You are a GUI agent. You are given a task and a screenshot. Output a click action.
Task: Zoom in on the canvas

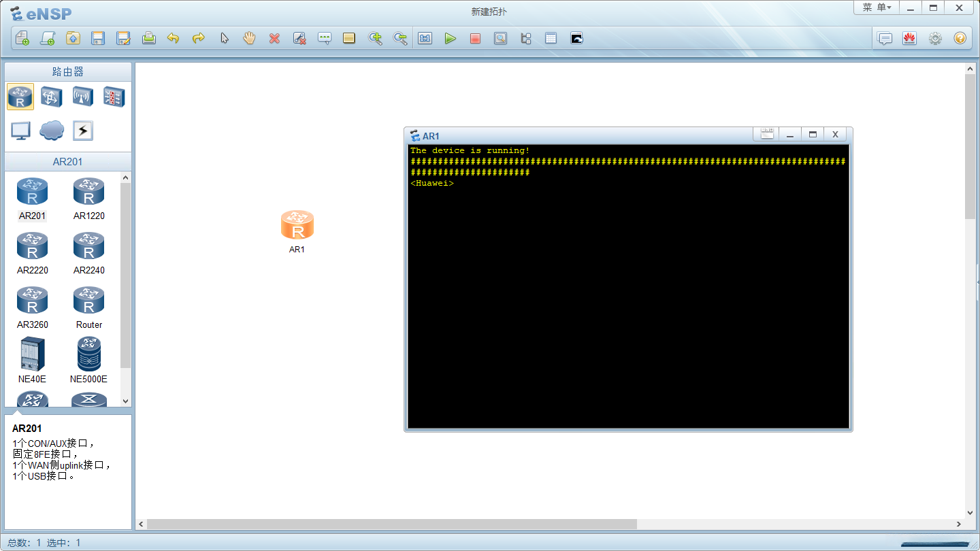375,38
